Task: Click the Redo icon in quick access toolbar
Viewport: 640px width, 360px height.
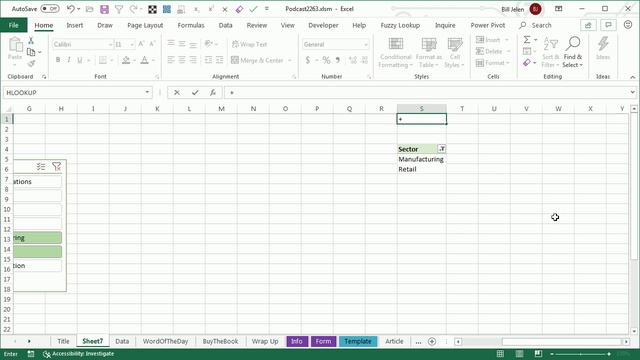Action: pyautogui.click(x=133, y=9)
